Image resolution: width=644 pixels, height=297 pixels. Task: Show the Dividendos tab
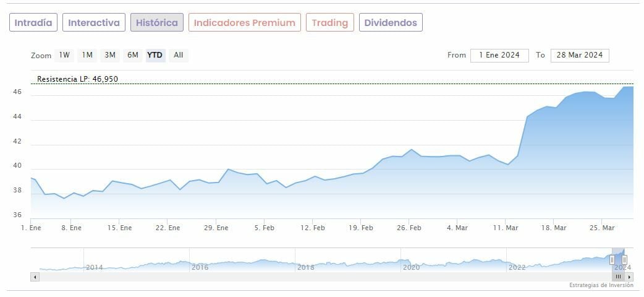pos(391,23)
